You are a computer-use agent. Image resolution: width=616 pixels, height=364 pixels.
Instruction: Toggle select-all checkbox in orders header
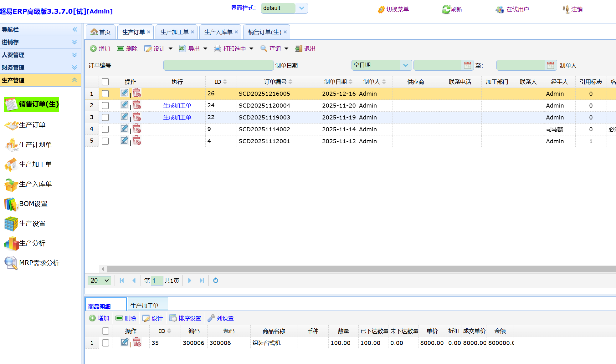[x=105, y=82]
